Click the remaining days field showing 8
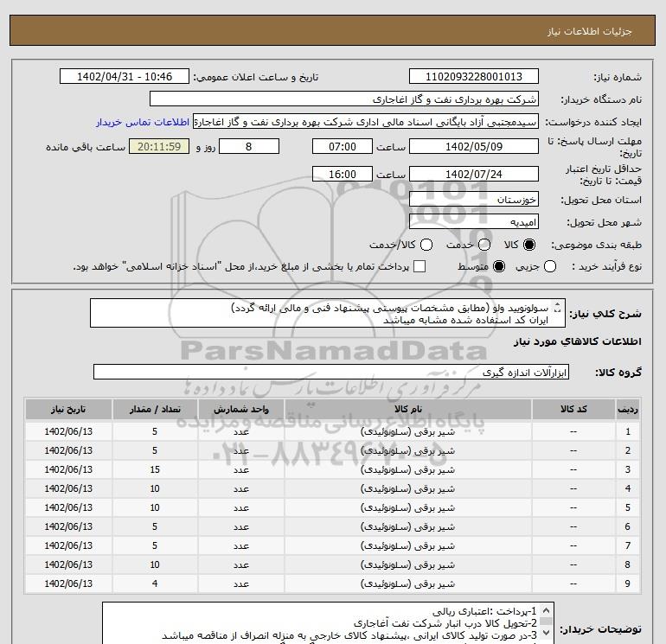Viewport: 666px width, 644px height. pos(249,146)
